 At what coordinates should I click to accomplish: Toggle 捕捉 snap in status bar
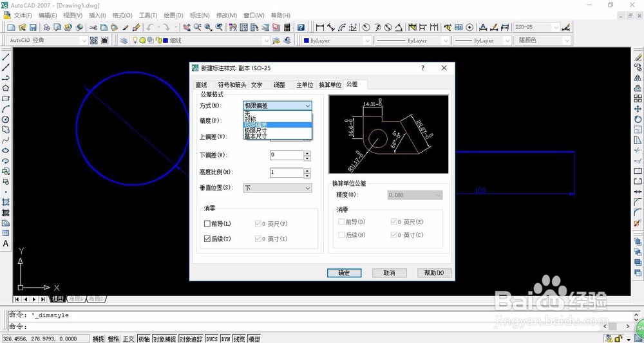tap(99, 339)
